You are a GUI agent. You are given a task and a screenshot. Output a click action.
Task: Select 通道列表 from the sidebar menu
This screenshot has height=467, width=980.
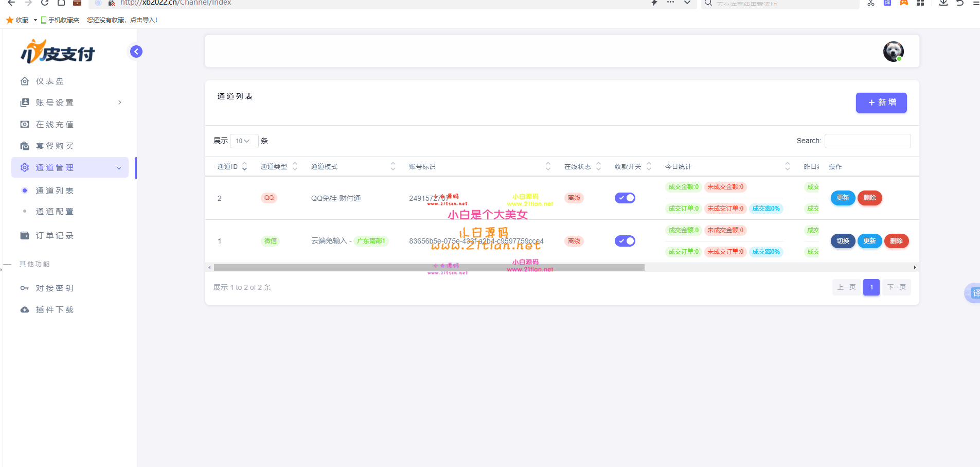pyautogui.click(x=55, y=191)
